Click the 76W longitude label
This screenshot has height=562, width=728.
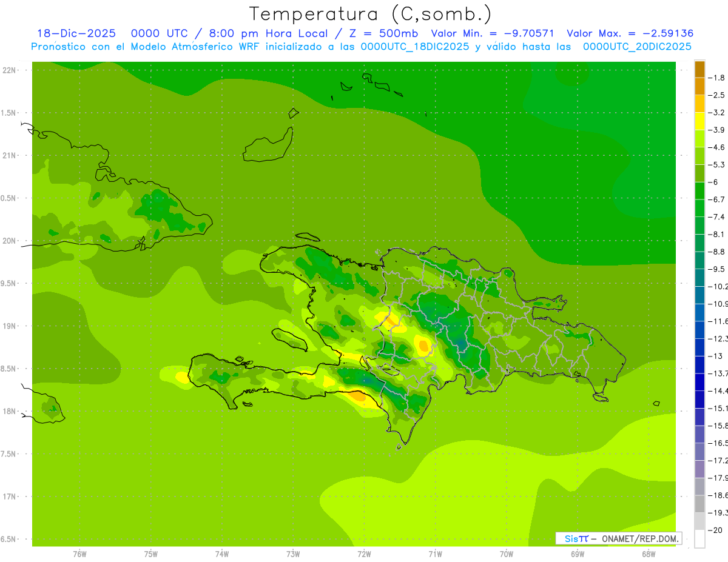79,554
